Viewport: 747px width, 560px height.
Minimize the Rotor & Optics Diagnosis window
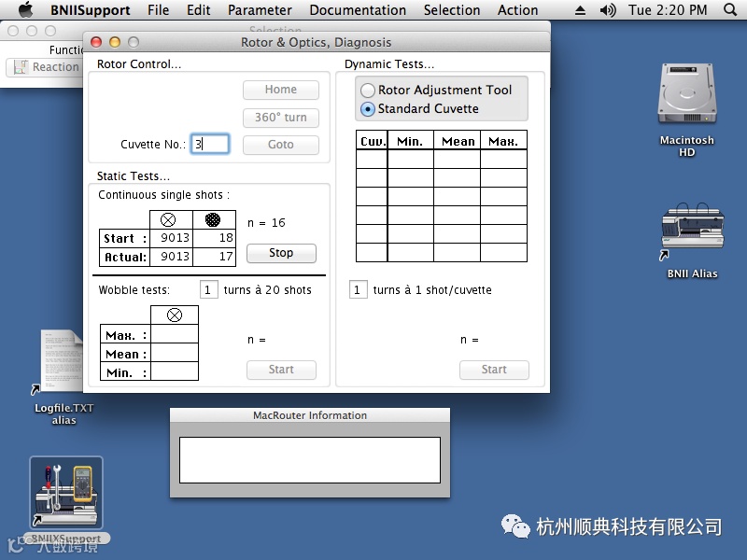(115, 42)
